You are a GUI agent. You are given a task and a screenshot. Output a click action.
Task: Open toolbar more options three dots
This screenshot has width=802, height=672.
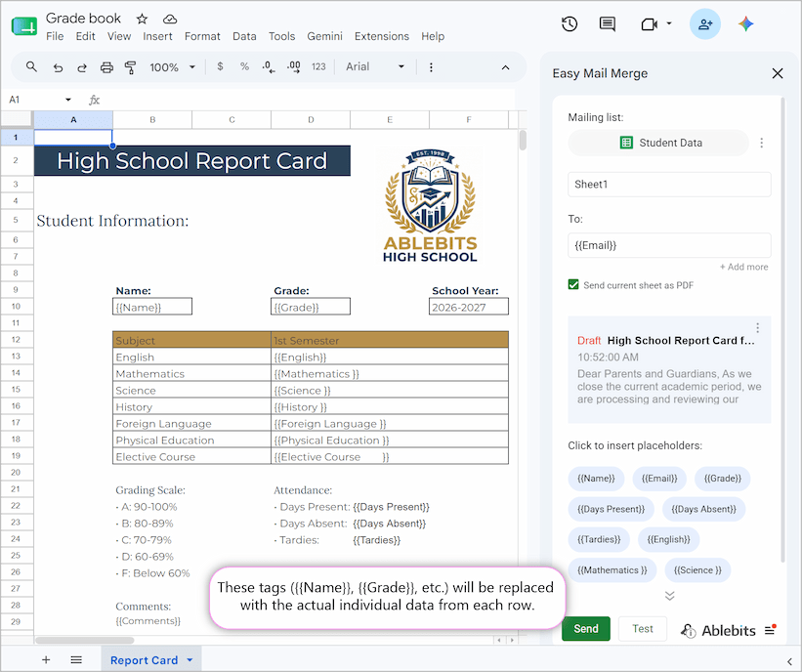[431, 67]
